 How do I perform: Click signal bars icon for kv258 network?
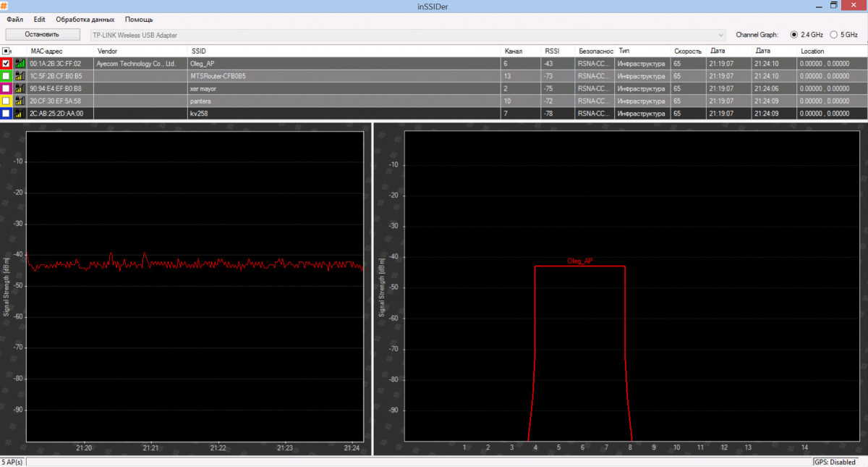[20, 113]
